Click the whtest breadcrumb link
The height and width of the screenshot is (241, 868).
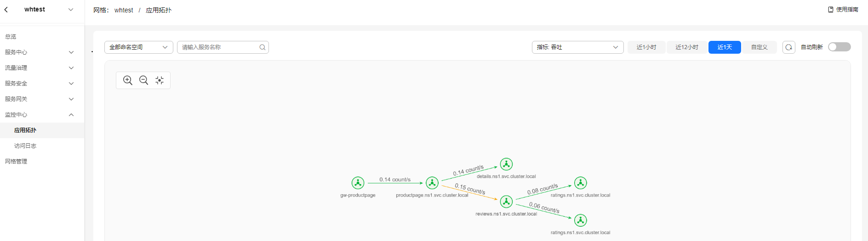(x=124, y=10)
